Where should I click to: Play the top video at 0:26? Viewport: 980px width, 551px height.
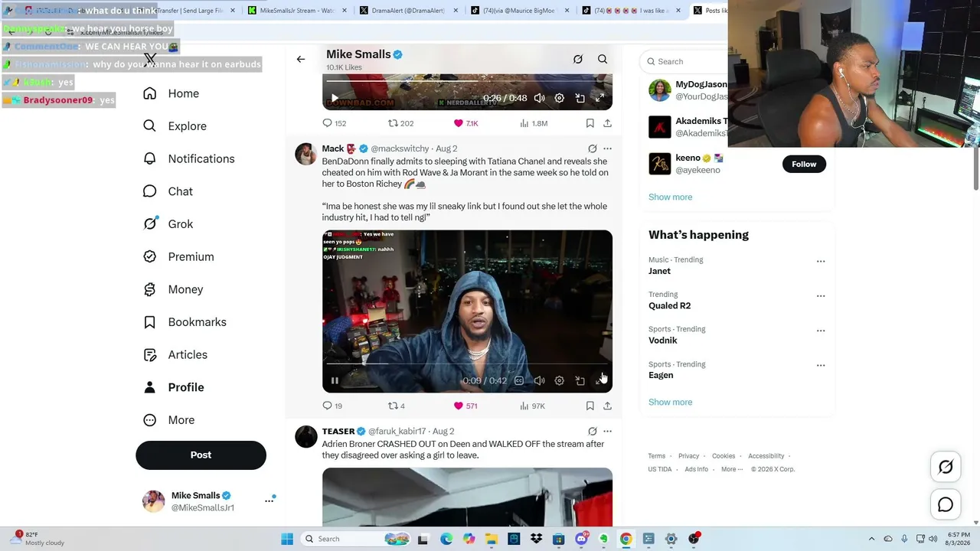point(335,98)
